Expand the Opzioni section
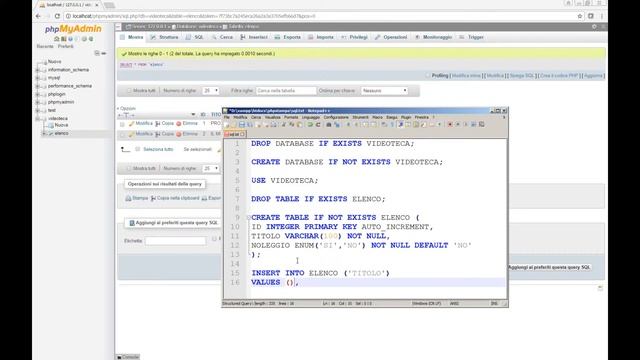This screenshot has width=640, height=360. (x=127, y=109)
